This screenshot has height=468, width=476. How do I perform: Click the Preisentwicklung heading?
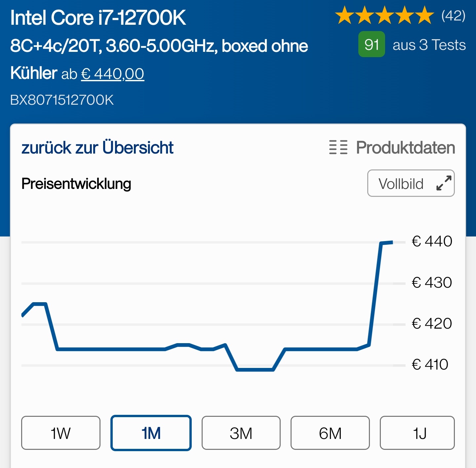[76, 184]
